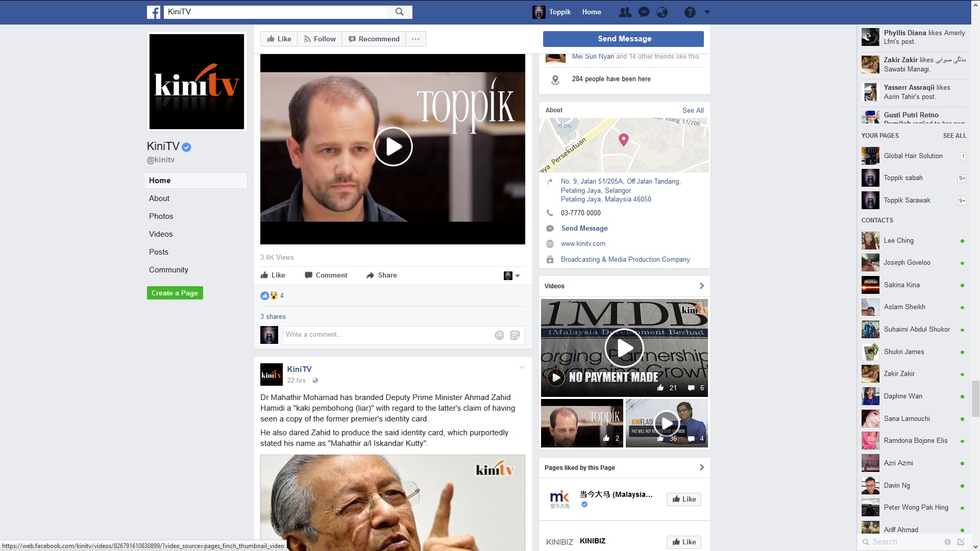Screen dimensions: 980x551
Task: Share the Toppik video post
Action: [381, 275]
